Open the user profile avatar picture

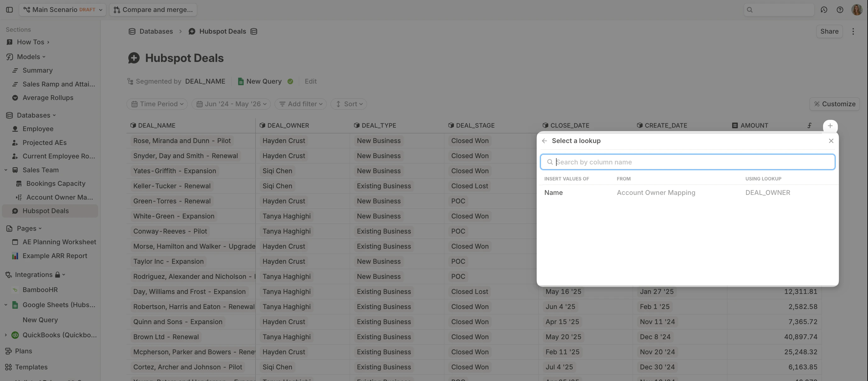tap(857, 10)
